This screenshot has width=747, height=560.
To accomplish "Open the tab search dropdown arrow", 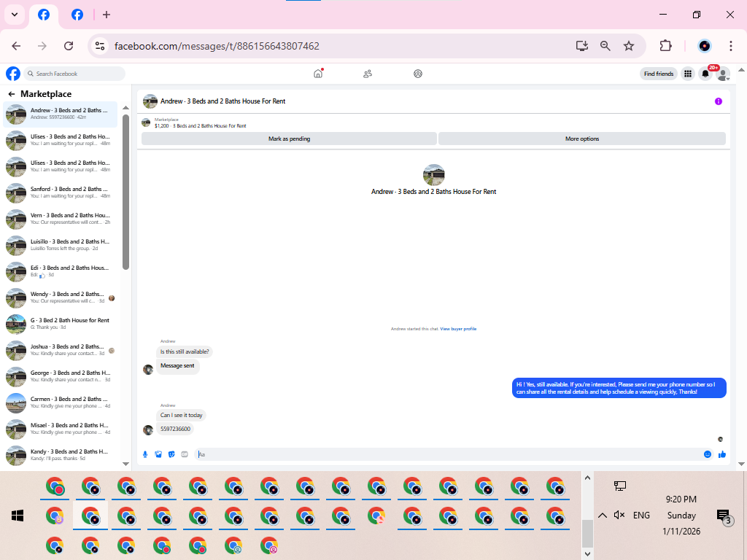I will [x=15, y=15].
